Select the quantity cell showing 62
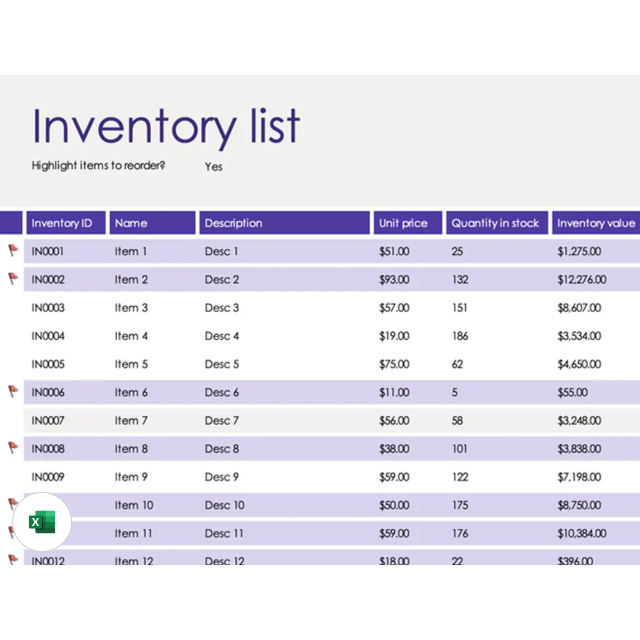The height and width of the screenshot is (640, 640). [457, 364]
